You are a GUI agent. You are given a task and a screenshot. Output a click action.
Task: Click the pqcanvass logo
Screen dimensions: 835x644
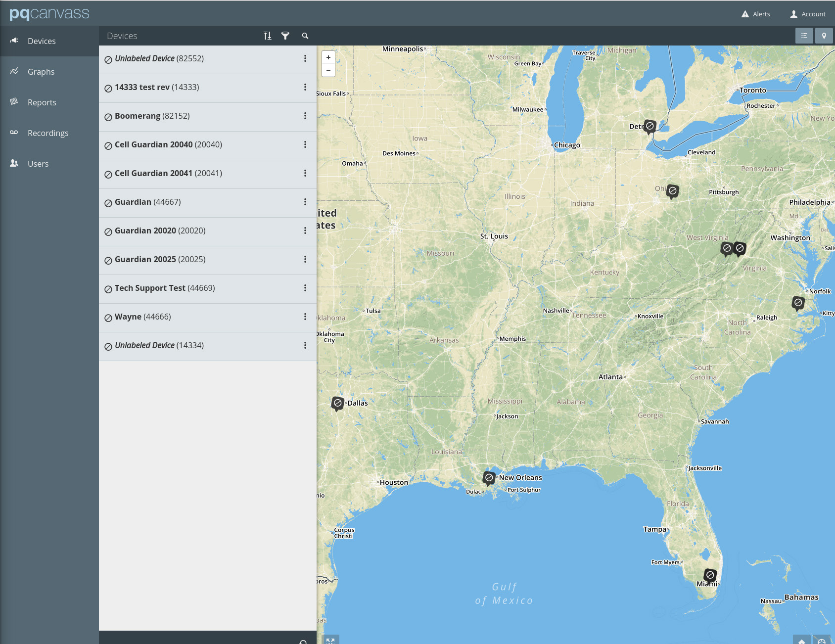pos(49,13)
